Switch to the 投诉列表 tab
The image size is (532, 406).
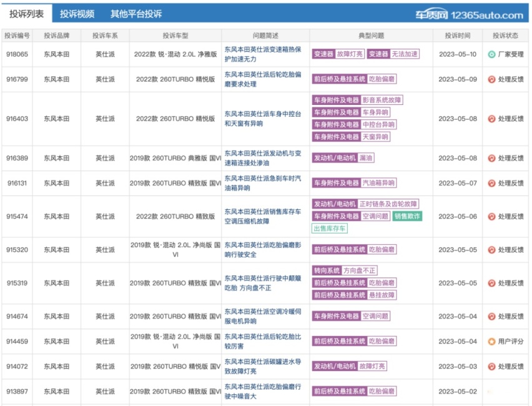click(26, 14)
